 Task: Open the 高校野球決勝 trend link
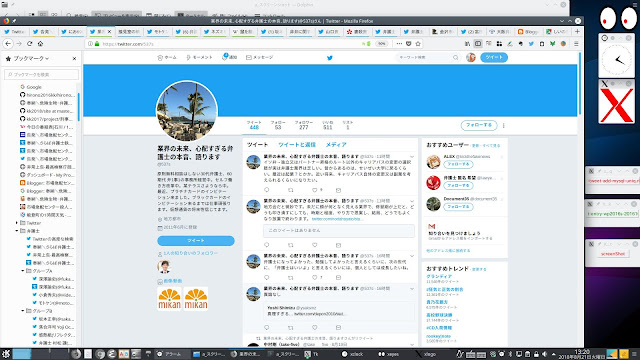tap(439, 315)
